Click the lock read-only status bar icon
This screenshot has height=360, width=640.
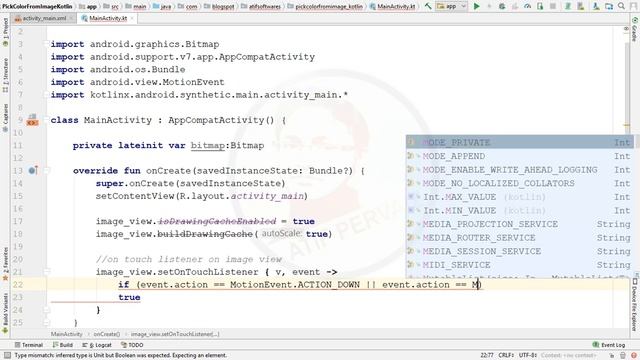point(612,356)
